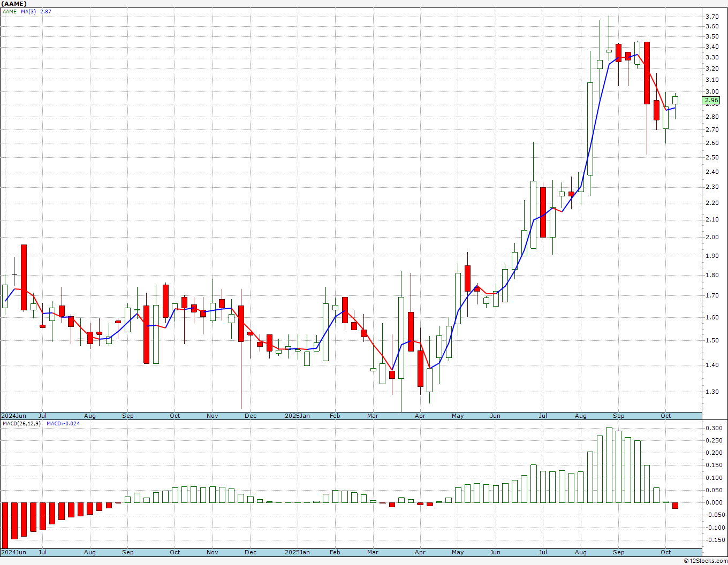Select the 0.250 MACD axis label
The width and height of the screenshot is (728, 565).
[x=713, y=441]
